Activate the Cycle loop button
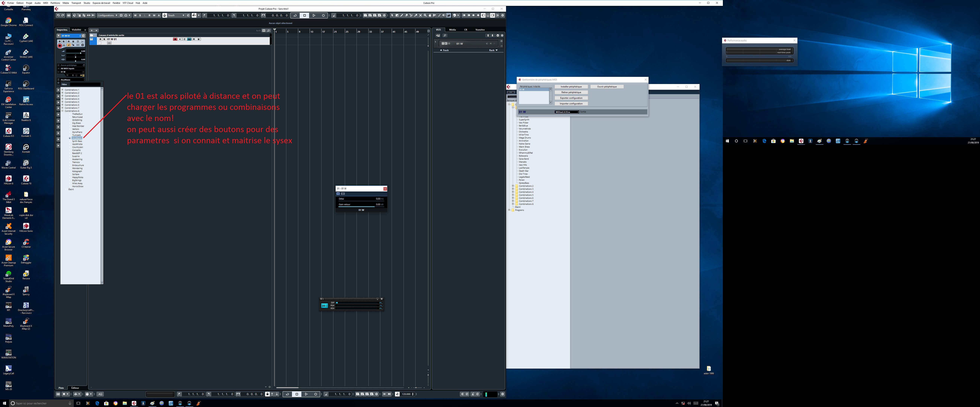980x407 pixels. click(295, 16)
